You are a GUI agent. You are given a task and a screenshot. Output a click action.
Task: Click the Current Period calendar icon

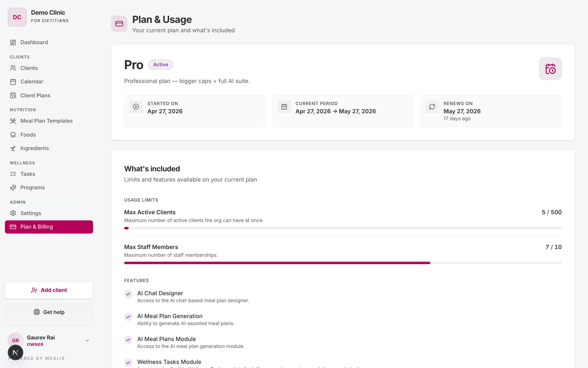click(x=284, y=107)
